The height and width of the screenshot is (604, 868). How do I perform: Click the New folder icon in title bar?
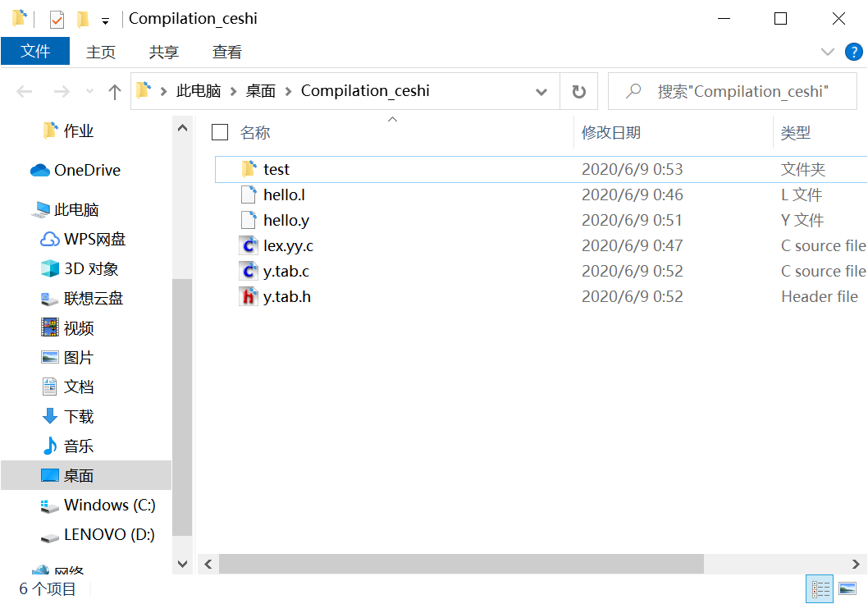pyautogui.click(x=83, y=20)
